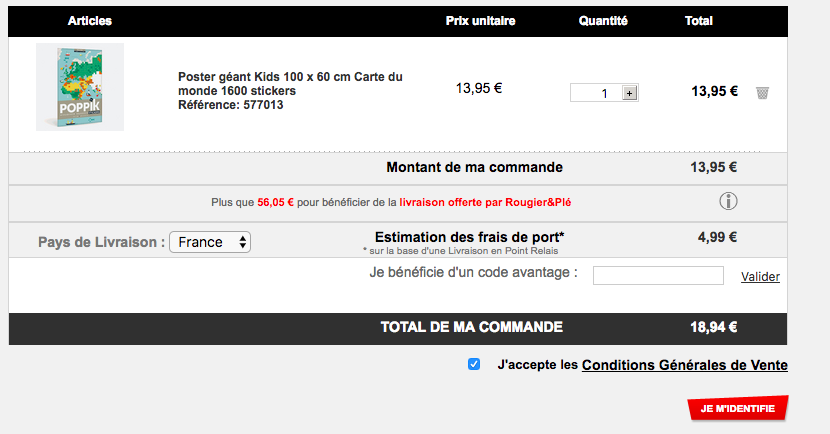
Task: Click the Poppik poster product thumbnail
Action: pos(80,87)
